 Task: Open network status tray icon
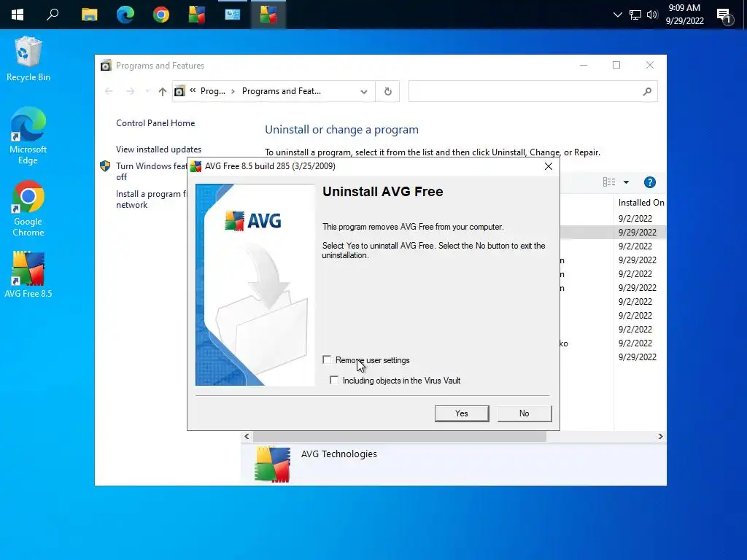635,15
